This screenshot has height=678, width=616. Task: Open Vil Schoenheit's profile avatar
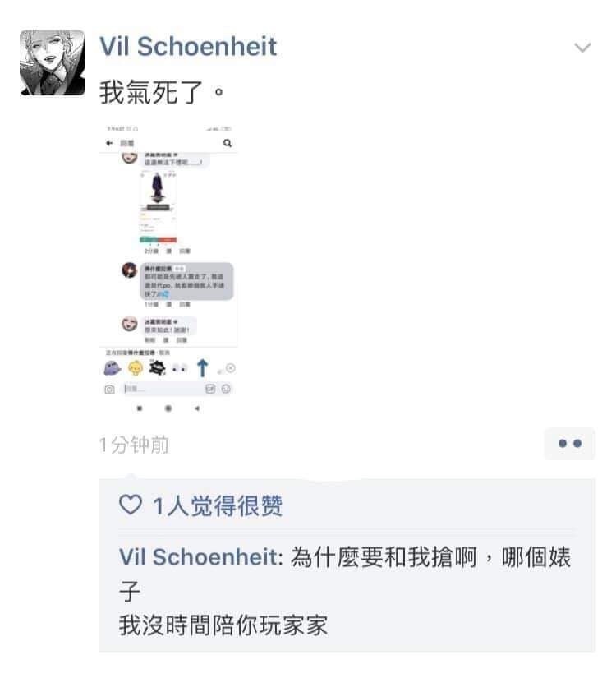[53, 62]
